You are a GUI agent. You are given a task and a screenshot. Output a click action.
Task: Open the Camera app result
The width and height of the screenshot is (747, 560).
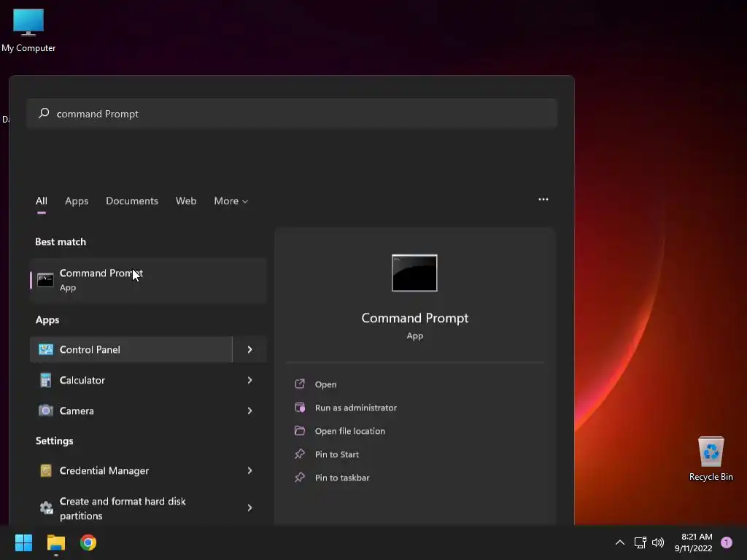point(131,411)
